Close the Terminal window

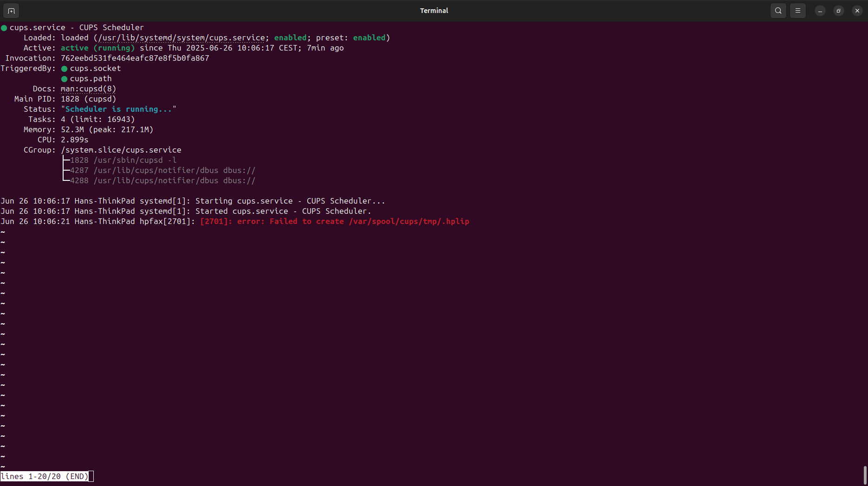point(857,11)
